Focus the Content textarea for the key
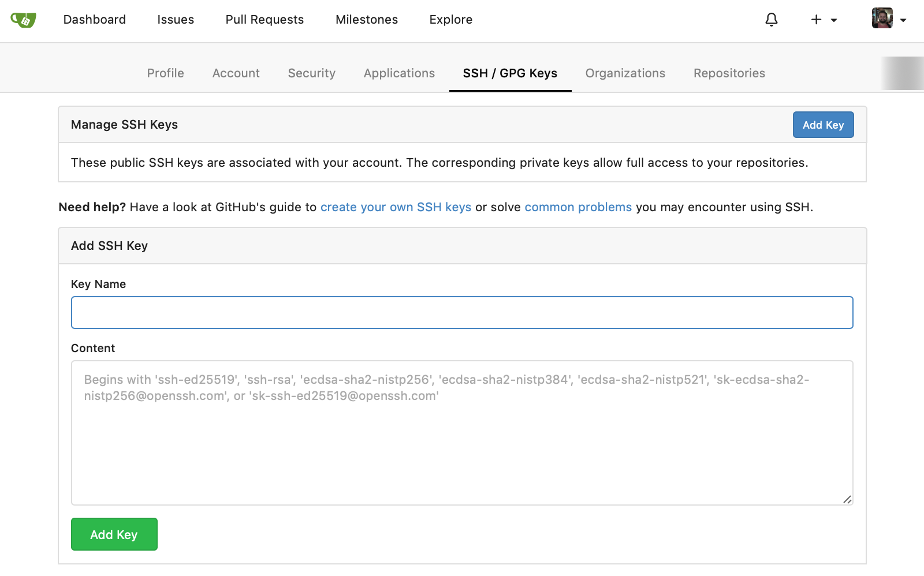This screenshot has width=924, height=576. 462,433
